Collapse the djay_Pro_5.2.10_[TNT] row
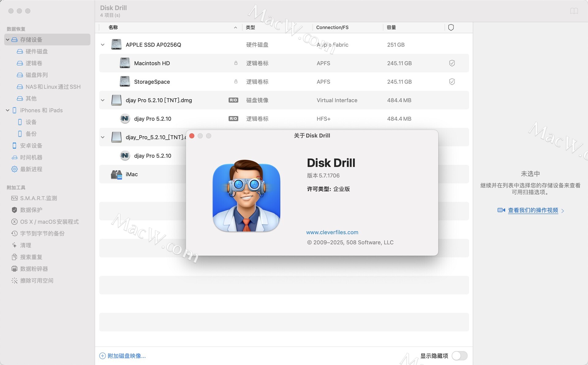 [x=103, y=137]
